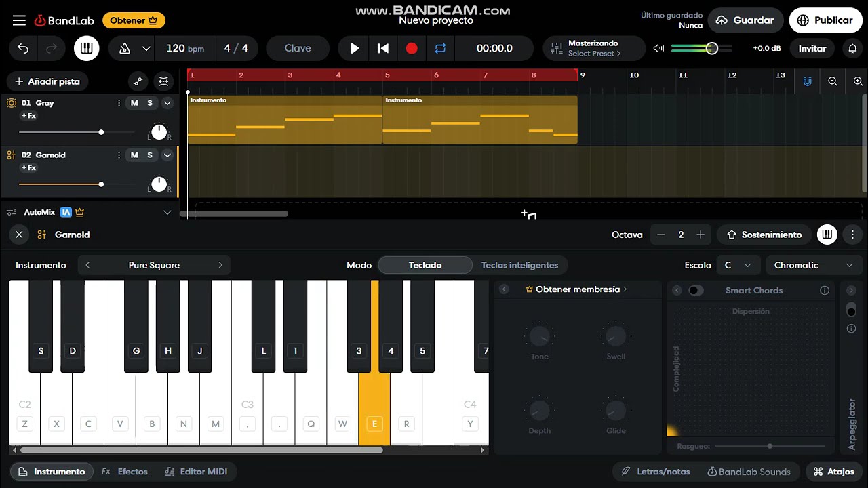Click the Clave key button
The width and height of the screenshot is (868, 488).
pyautogui.click(x=298, y=48)
